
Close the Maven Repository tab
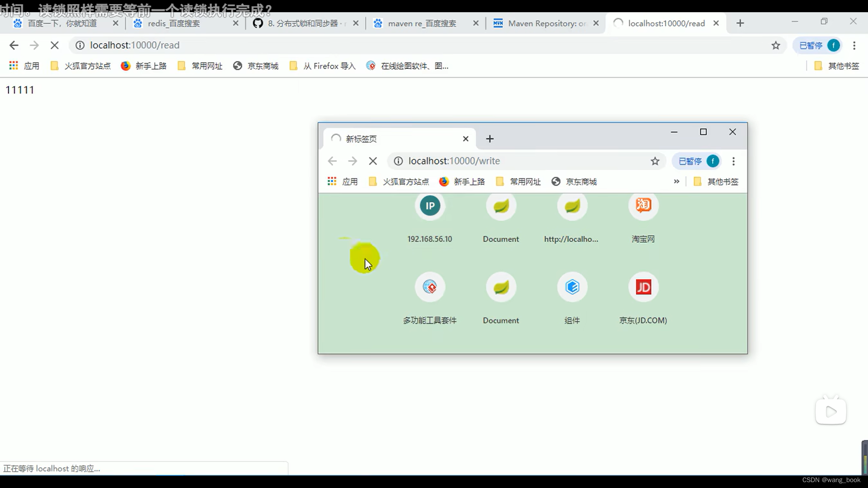pos(596,23)
